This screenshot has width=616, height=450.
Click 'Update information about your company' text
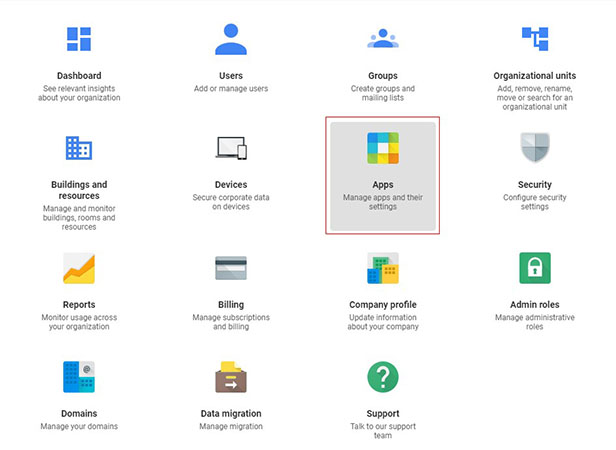(383, 322)
